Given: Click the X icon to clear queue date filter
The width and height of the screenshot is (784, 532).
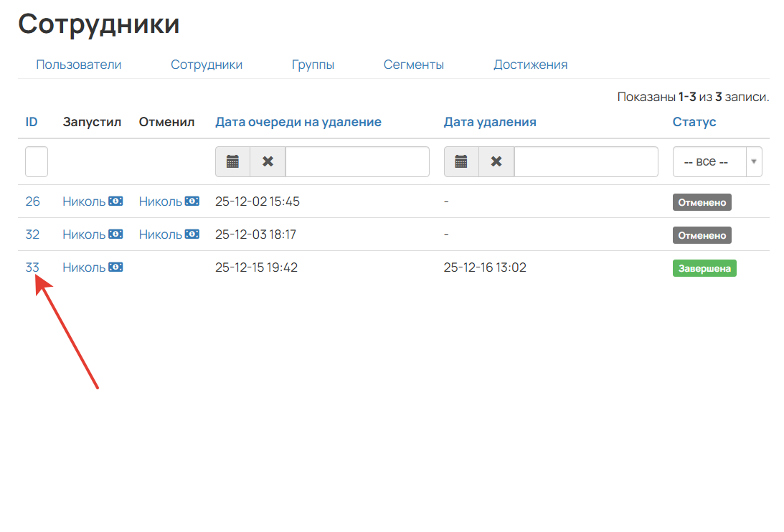Looking at the screenshot, I should (x=267, y=161).
